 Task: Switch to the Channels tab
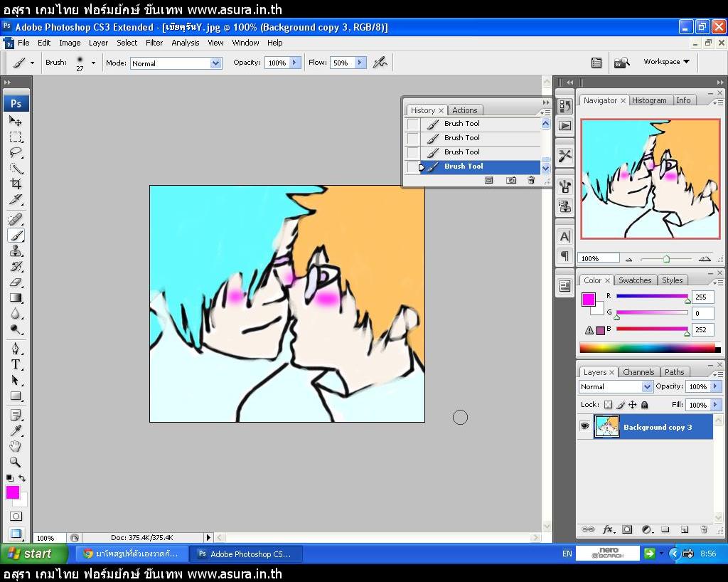pyautogui.click(x=638, y=372)
